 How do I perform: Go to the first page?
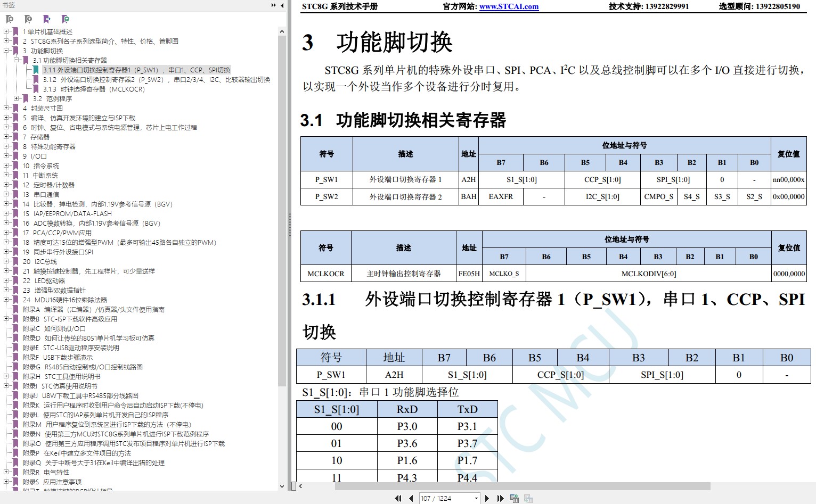[398, 498]
